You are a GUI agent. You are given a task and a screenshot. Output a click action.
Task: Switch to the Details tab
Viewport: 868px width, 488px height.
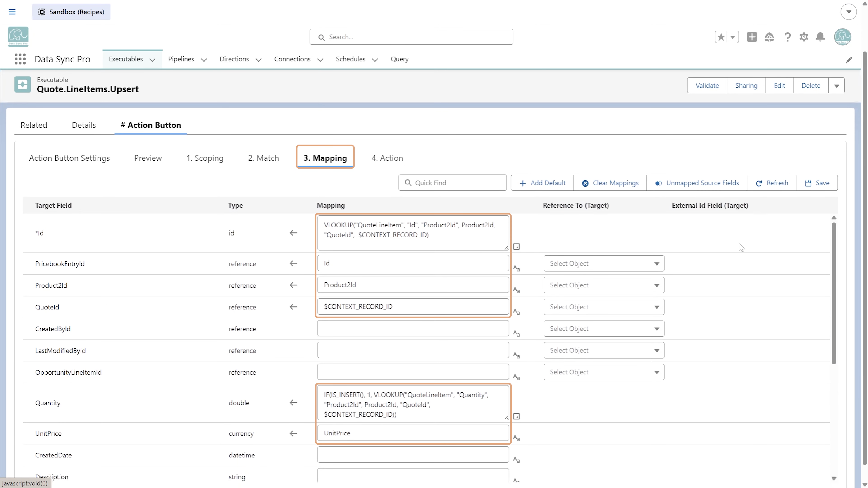(x=84, y=125)
